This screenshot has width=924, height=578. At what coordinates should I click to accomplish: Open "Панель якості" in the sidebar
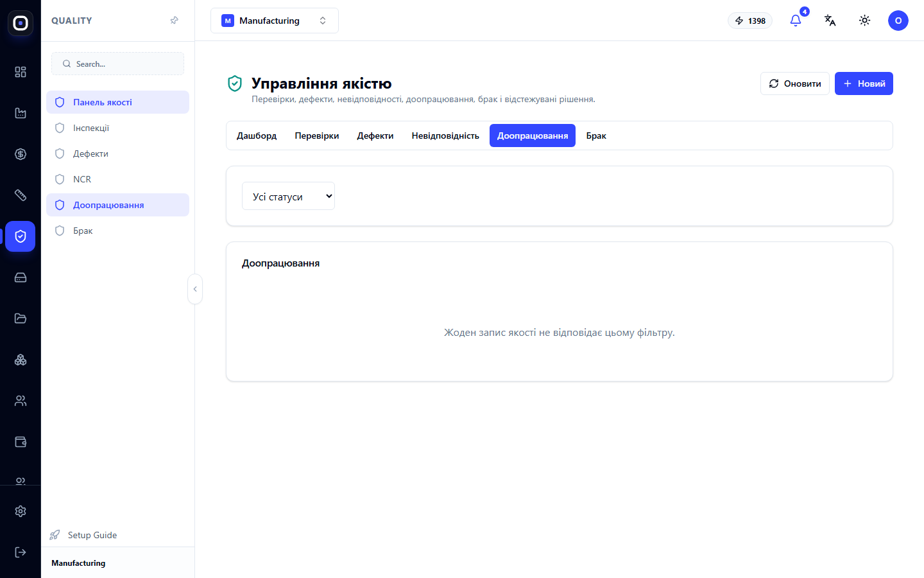(x=117, y=102)
